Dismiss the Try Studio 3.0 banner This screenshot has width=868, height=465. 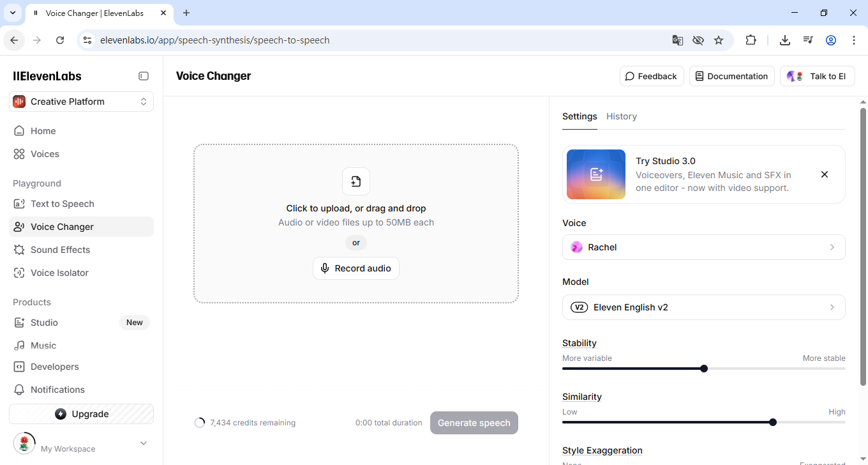coord(825,174)
